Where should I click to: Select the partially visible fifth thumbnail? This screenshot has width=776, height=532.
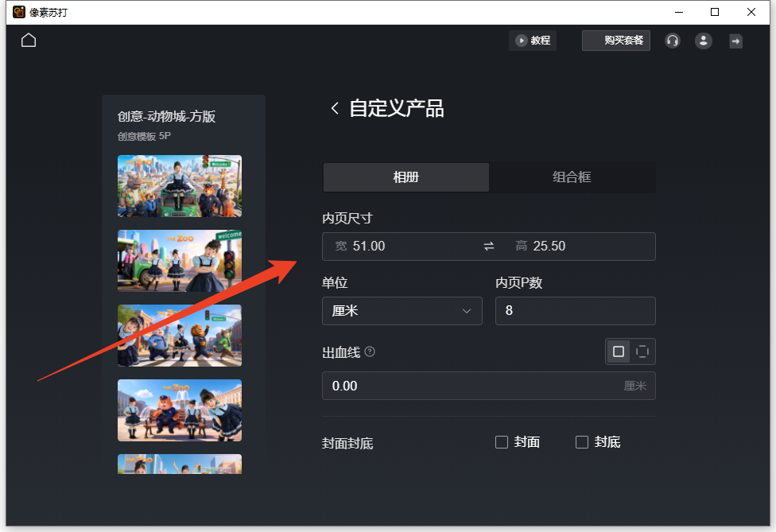180,464
